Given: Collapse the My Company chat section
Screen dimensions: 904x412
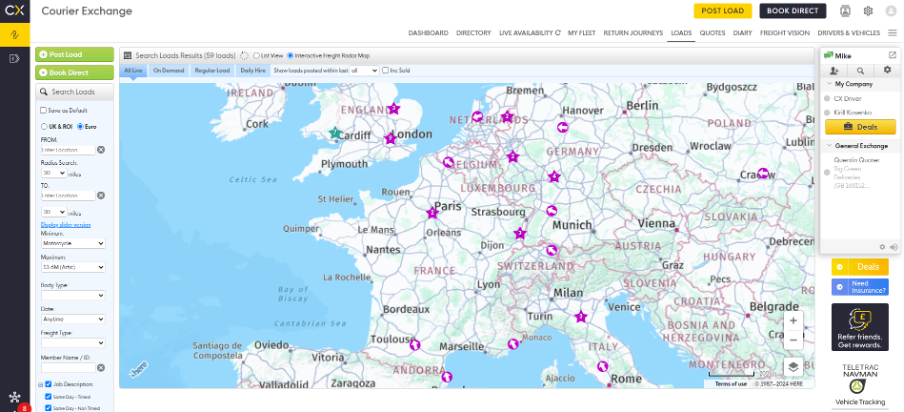Looking at the screenshot, I should tap(830, 84).
